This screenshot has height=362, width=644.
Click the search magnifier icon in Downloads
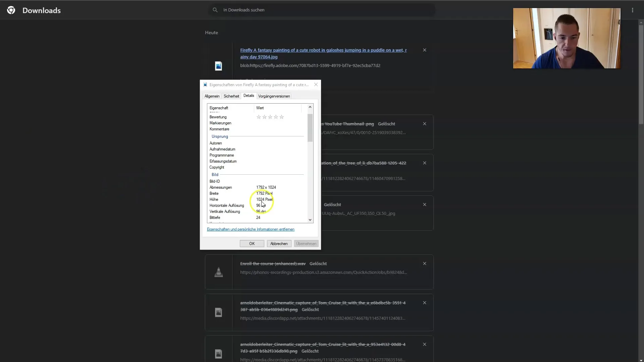pos(215,10)
